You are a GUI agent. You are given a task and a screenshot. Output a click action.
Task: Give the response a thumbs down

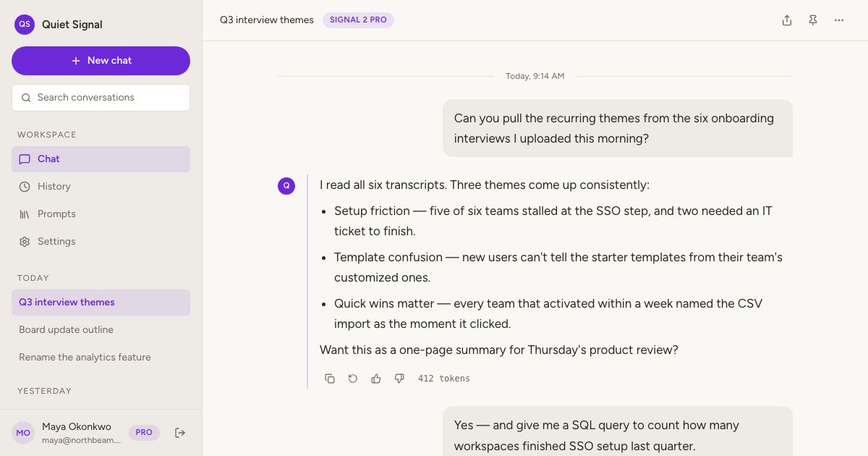point(399,379)
